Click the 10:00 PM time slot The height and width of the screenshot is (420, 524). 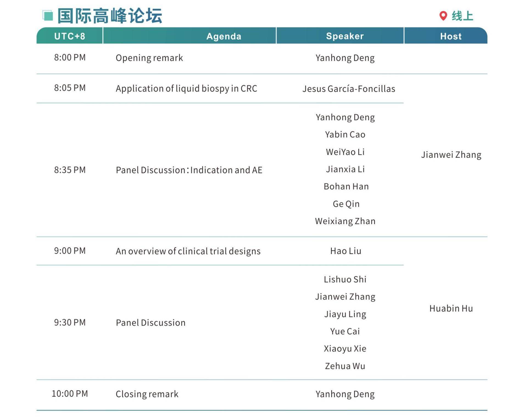70,394
